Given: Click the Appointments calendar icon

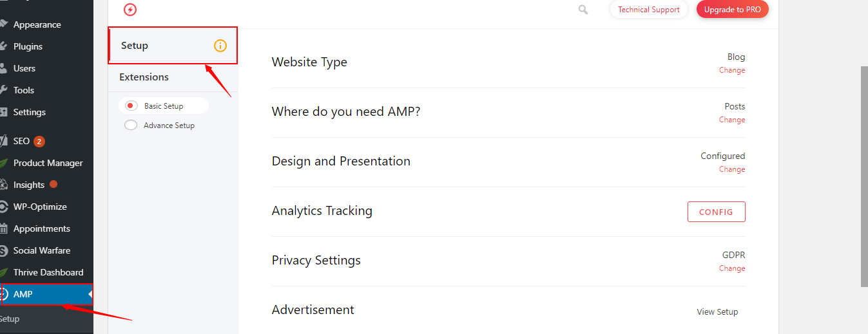Looking at the screenshot, I should pos(4,228).
